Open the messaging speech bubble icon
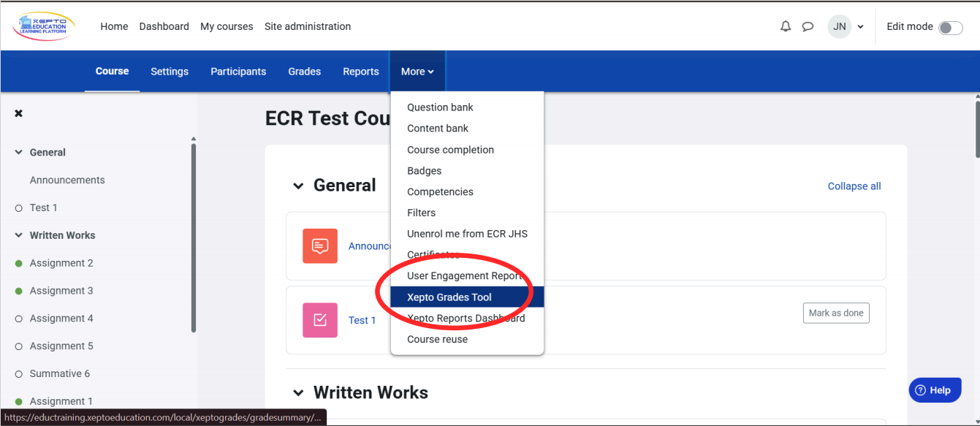Image resolution: width=980 pixels, height=426 pixels. [x=808, y=26]
